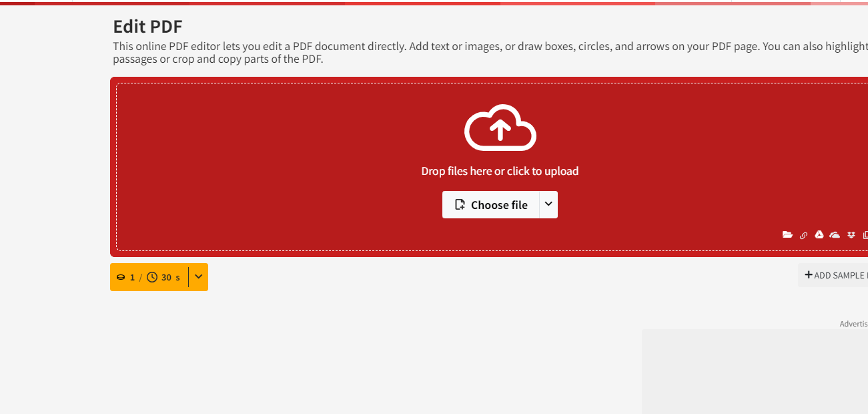The height and width of the screenshot is (414, 868).
Task: Import from Dropbox icon
Action: (x=851, y=235)
